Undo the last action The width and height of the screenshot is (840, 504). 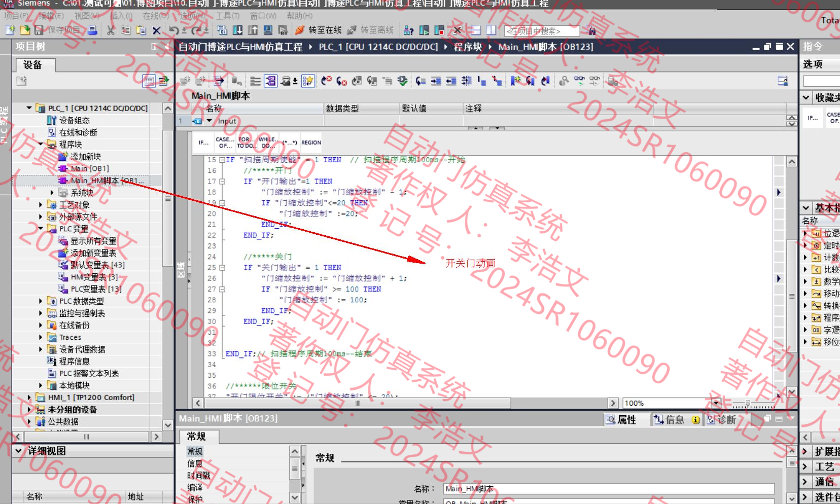pos(173,30)
